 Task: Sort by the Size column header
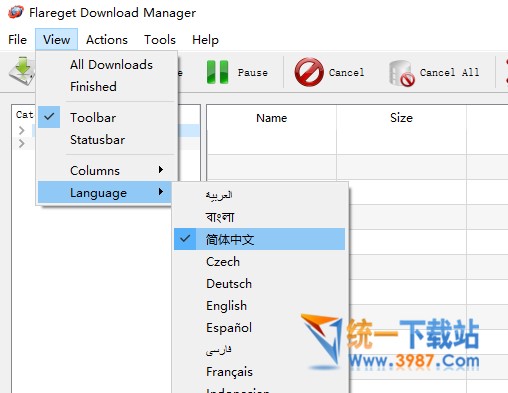click(x=401, y=118)
